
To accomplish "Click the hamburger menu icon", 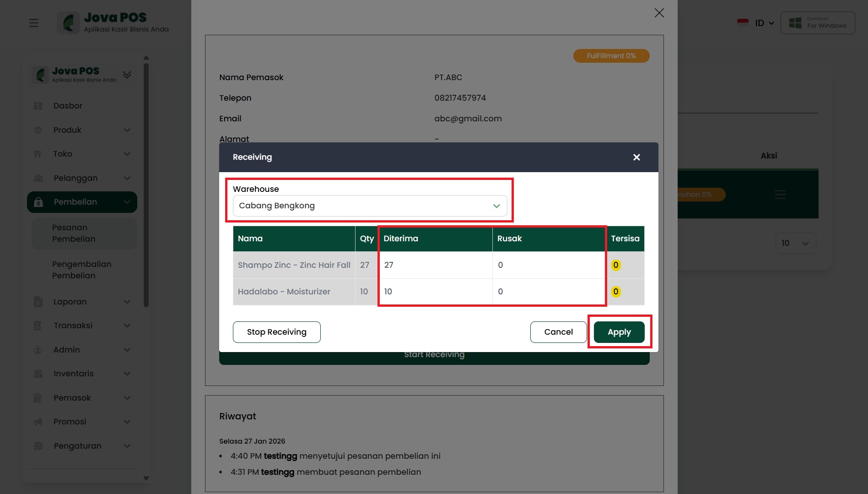I will 34,23.
